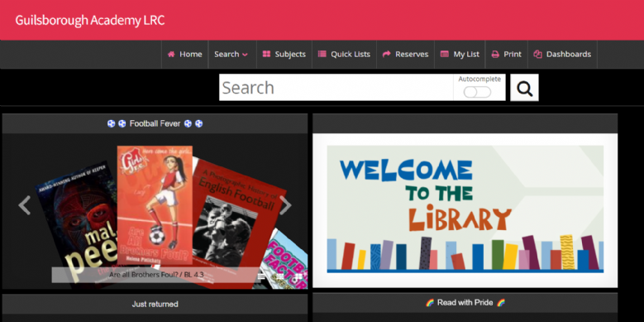Click the magnifying glass search button

pos(524,88)
